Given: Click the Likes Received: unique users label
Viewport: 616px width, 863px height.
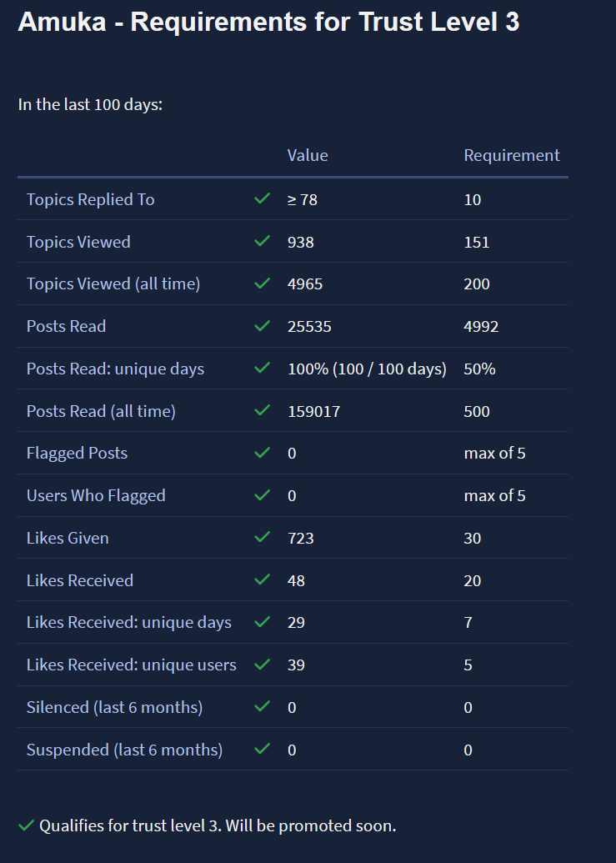Looking at the screenshot, I should (132, 665).
